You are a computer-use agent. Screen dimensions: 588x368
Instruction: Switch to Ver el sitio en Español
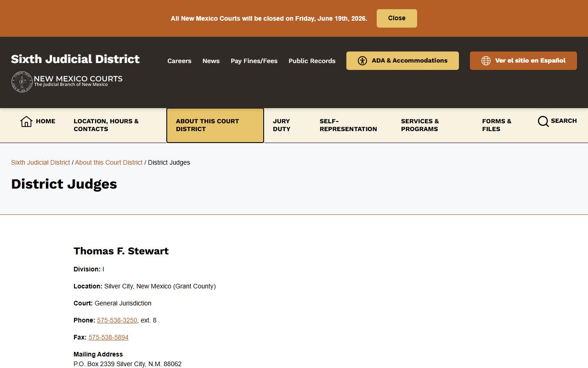point(523,61)
